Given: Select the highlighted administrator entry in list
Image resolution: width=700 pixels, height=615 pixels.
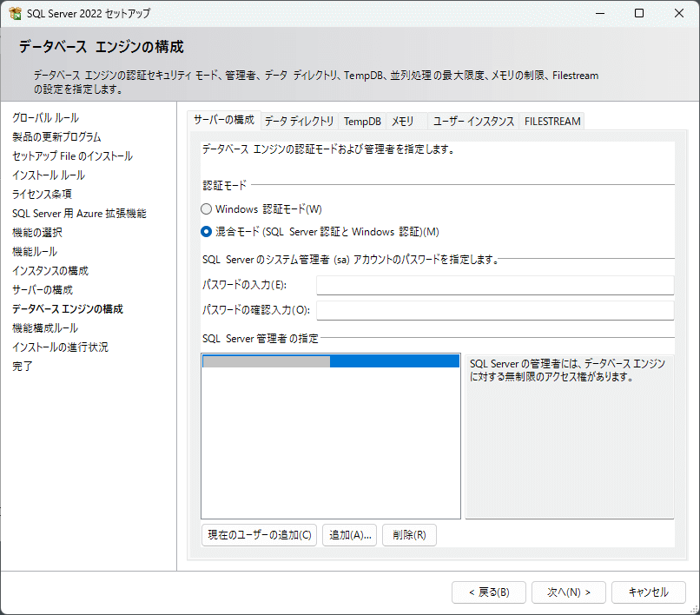Looking at the screenshot, I should [331, 361].
